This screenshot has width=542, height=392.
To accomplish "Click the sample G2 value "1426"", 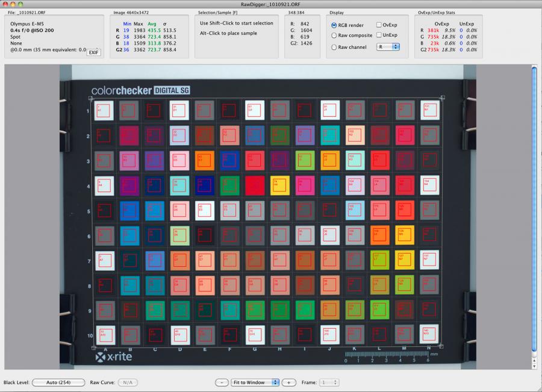I will tap(307, 43).
